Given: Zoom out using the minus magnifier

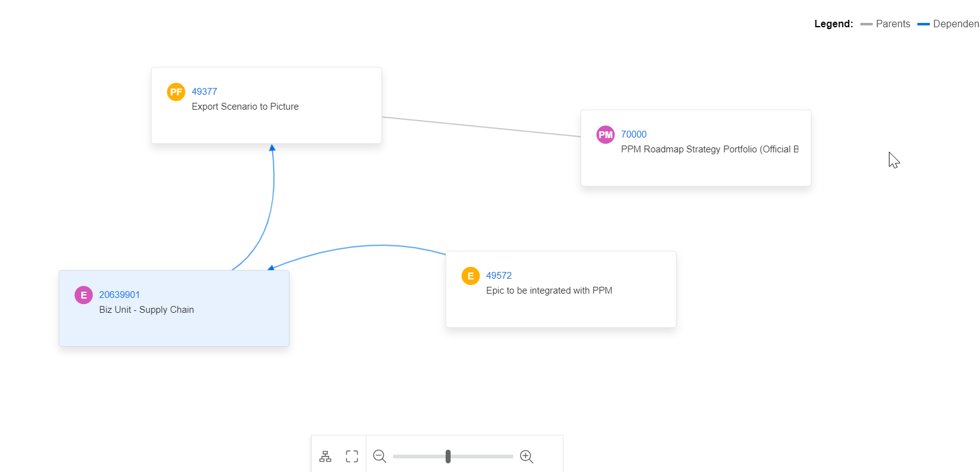Looking at the screenshot, I should click(379, 457).
